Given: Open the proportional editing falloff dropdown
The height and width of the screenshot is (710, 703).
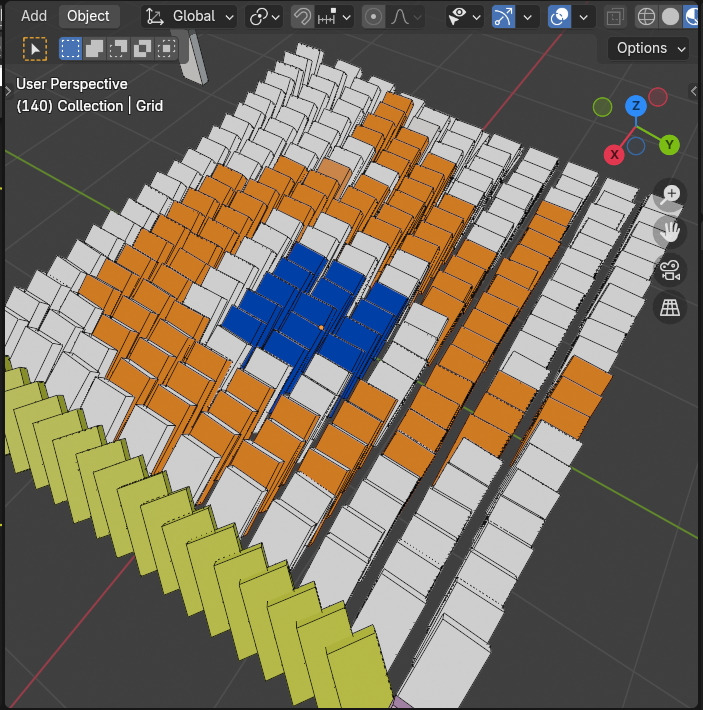Looking at the screenshot, I should (x=406, y=17).
